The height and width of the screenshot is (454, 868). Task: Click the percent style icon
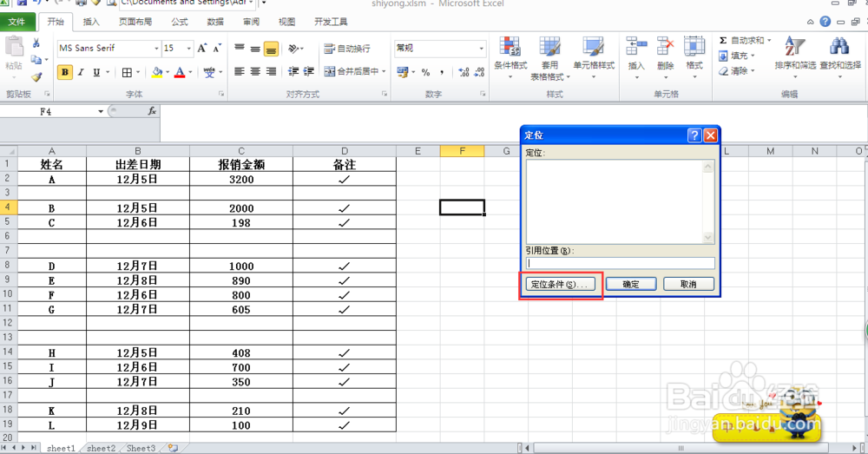pyautogui.click(x=425, y=72)
